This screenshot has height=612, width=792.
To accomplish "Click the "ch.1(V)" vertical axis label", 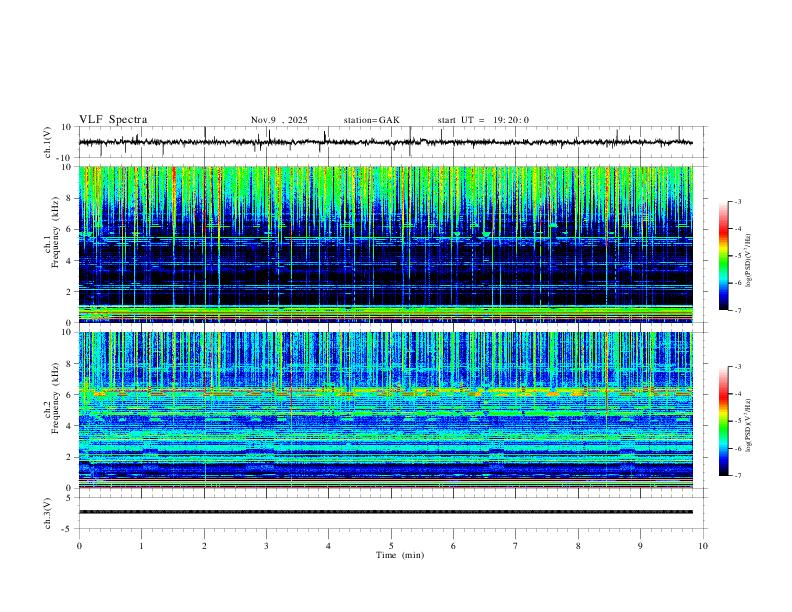I will pyautogui.click(x=48, y=142).
